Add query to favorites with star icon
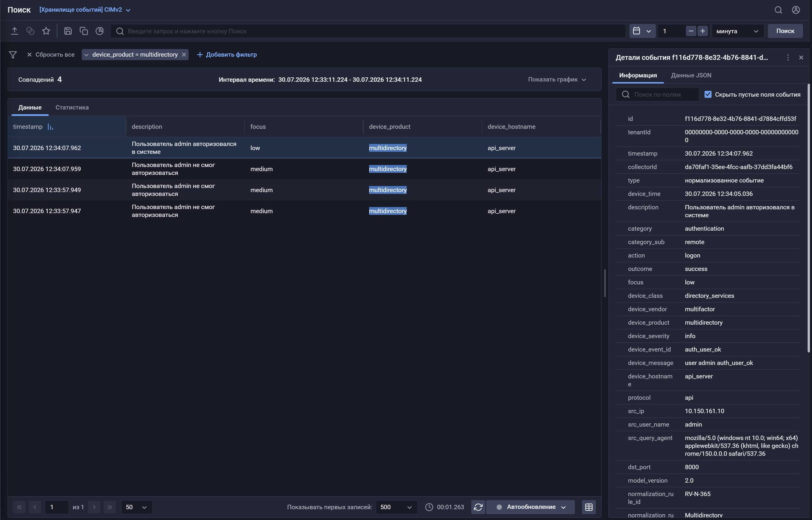The width and height of the screenshot is (812, 520). coord(46,31)
